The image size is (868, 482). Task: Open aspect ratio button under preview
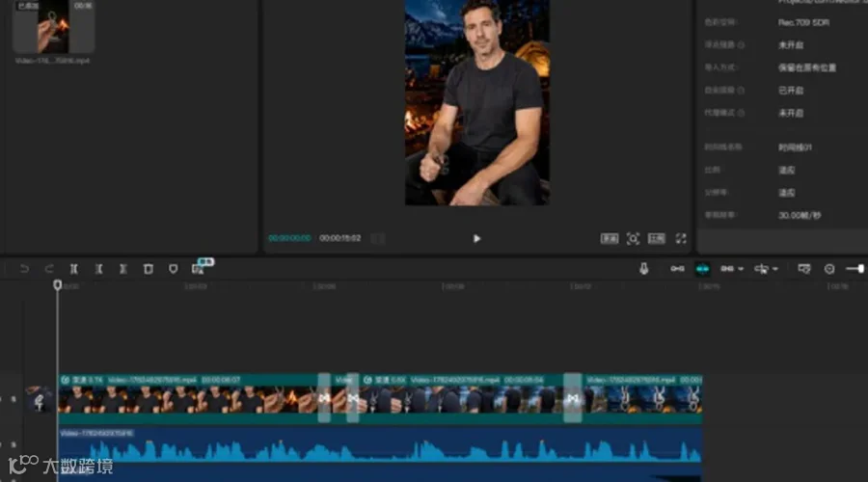pos(657,238)
